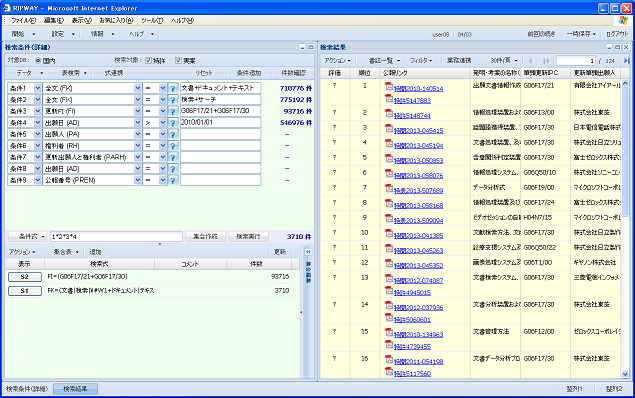Open field dropdown showing 更新FI (FI)
The height and width of the screenshot is (398, 635).
tap(137, 111)
